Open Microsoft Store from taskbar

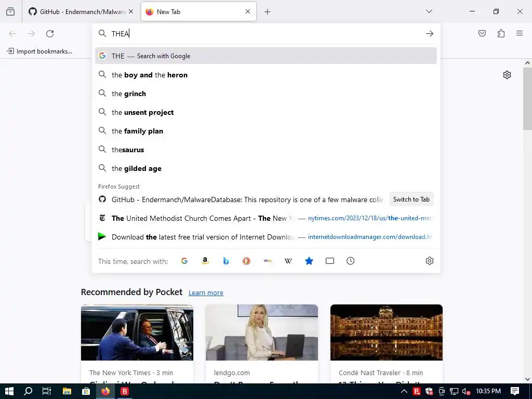[86, 391]
